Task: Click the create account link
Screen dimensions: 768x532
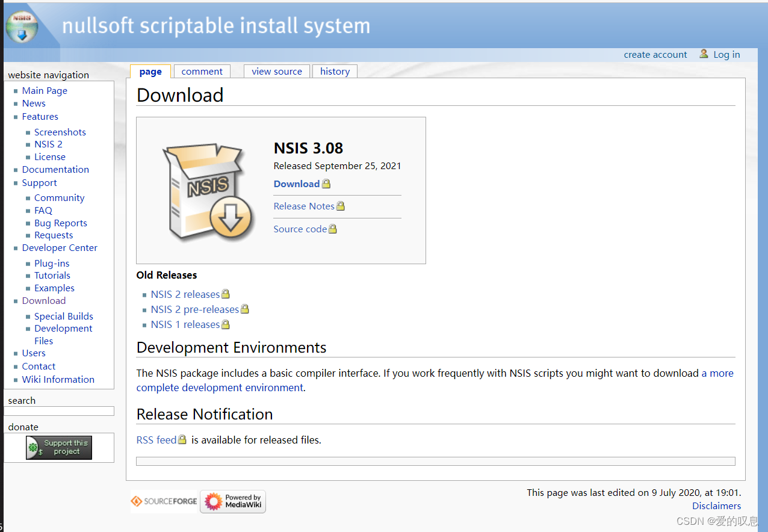Action: click(655, 54)
